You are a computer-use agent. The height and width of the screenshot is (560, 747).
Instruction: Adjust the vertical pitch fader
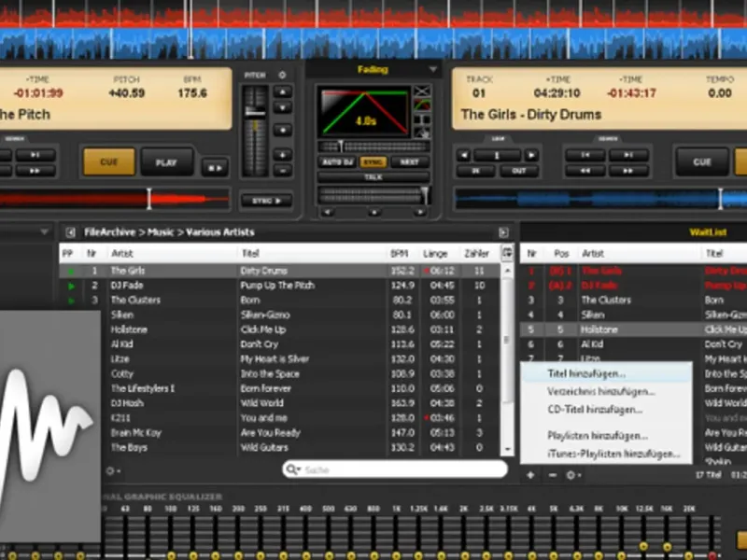click(x=255, y=131)
